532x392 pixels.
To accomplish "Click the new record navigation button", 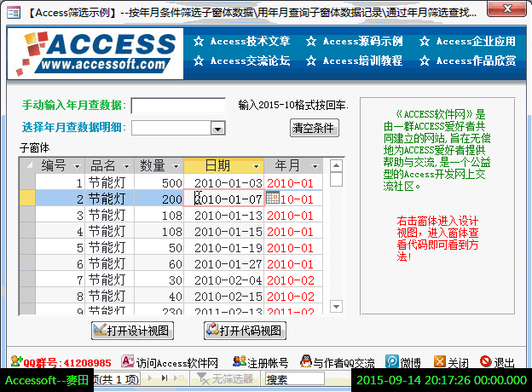I will click(x=178, y=378).
